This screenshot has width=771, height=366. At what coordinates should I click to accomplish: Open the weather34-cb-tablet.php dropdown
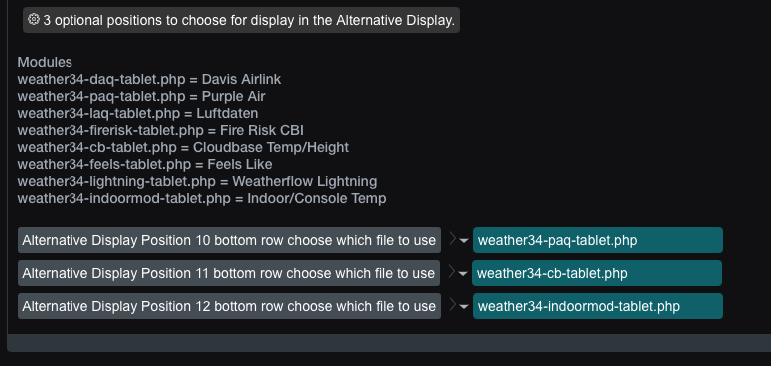click(x=596, y=273)
